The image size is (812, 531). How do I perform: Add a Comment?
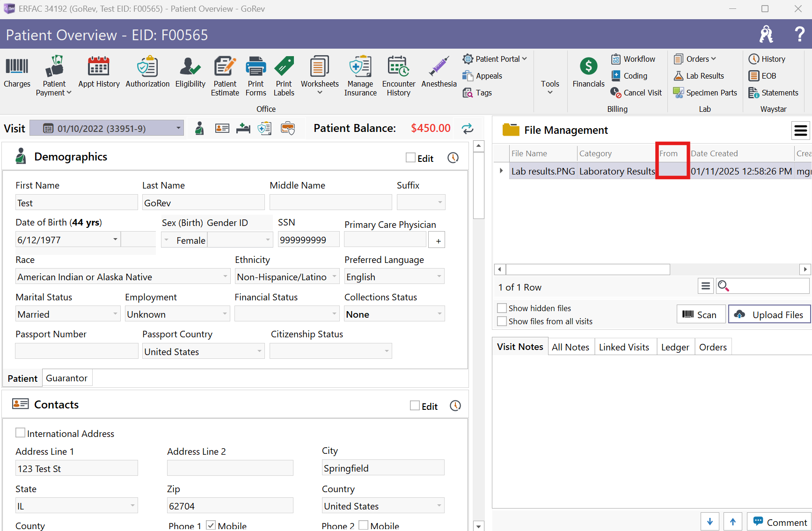point(780,522)
